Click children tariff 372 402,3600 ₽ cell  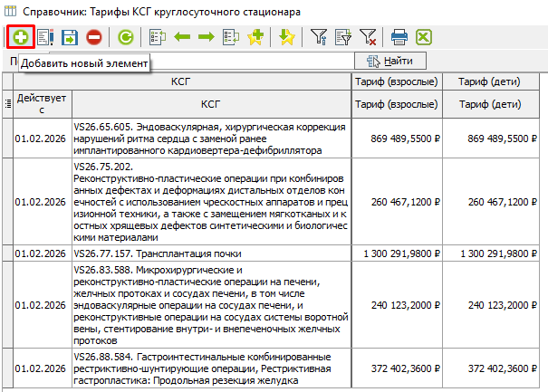coord(491,368)
